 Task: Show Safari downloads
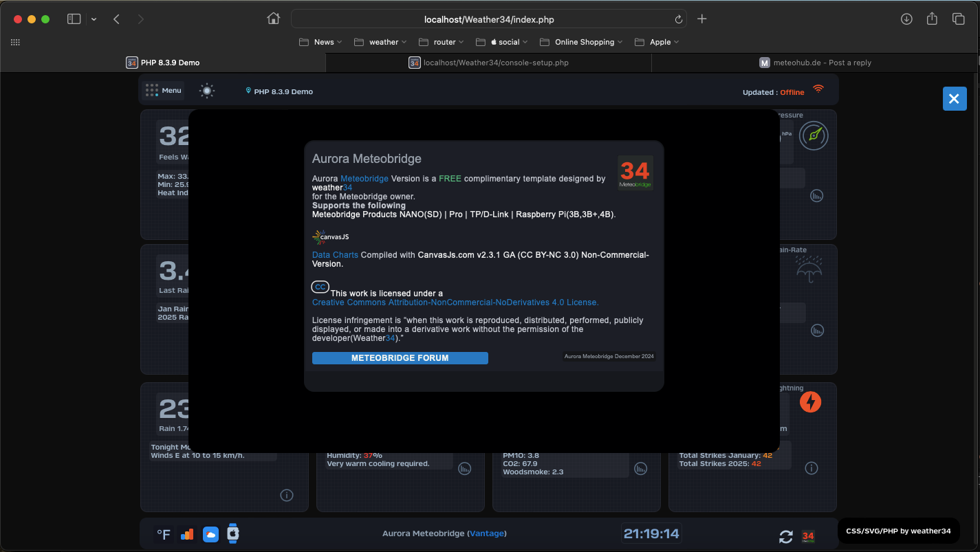coord(906,19)
